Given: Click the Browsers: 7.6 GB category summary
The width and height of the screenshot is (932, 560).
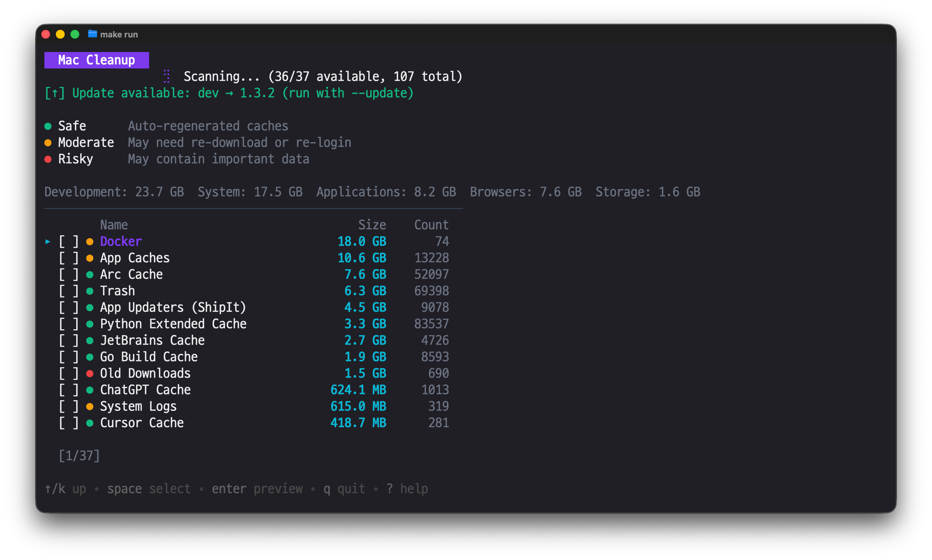Looking at the screenshot, I should tap(525, 192).
